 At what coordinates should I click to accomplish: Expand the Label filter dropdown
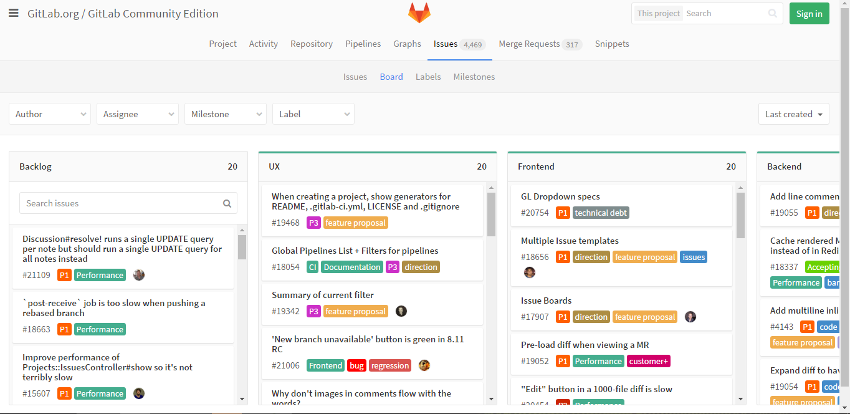tap(312, 114)
